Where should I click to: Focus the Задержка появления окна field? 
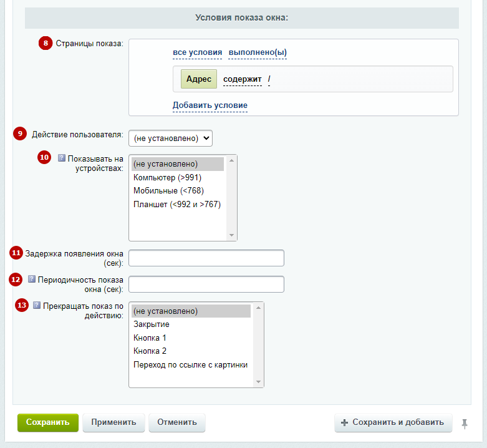[x=206, y=258]
